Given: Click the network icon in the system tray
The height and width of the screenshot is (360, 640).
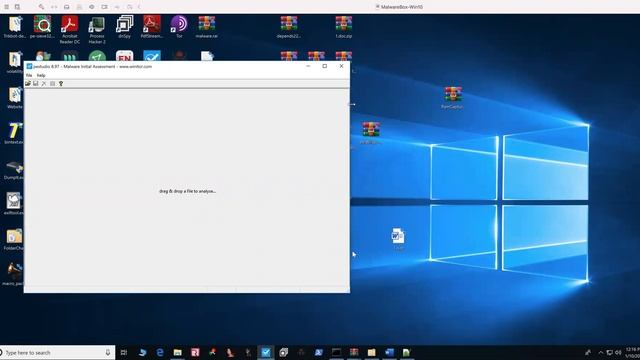Looking at the screenshot, I should [x=609, y=352].
